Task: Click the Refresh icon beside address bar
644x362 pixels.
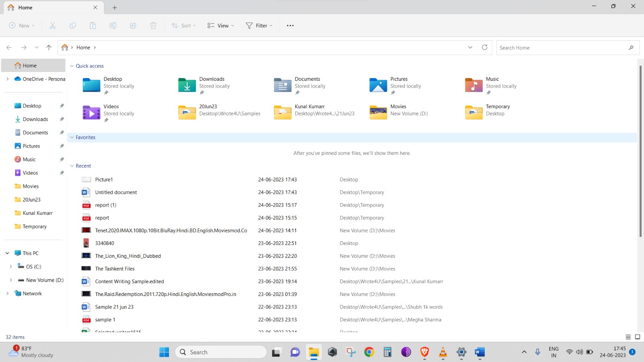Action: coord(485,47)
